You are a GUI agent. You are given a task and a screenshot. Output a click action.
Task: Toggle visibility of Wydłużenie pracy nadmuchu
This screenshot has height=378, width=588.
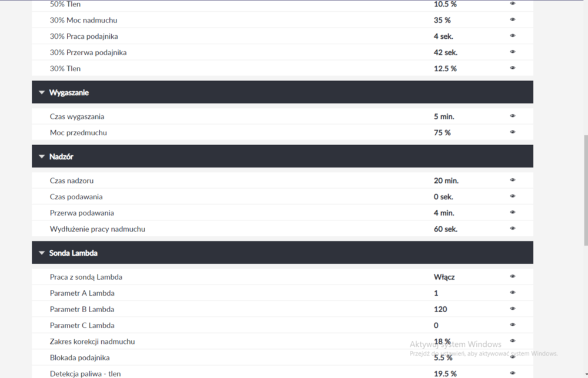(513, 228)
